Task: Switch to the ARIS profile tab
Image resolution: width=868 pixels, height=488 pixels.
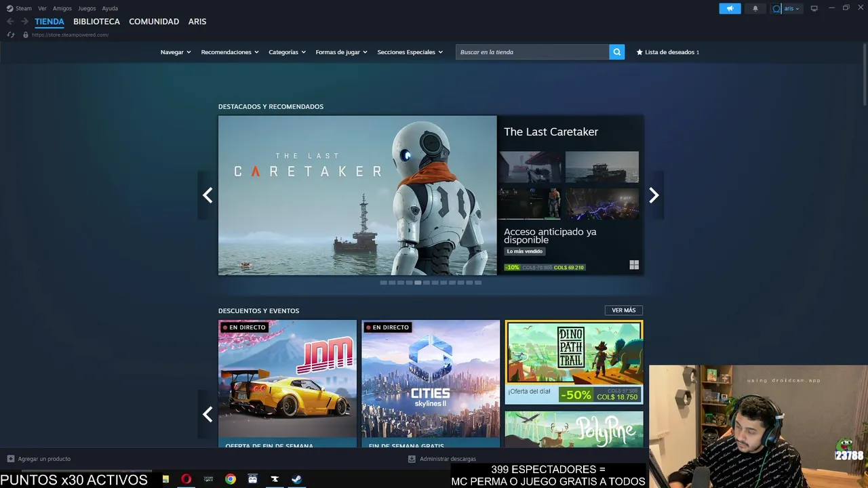Action: pos(197,22)
